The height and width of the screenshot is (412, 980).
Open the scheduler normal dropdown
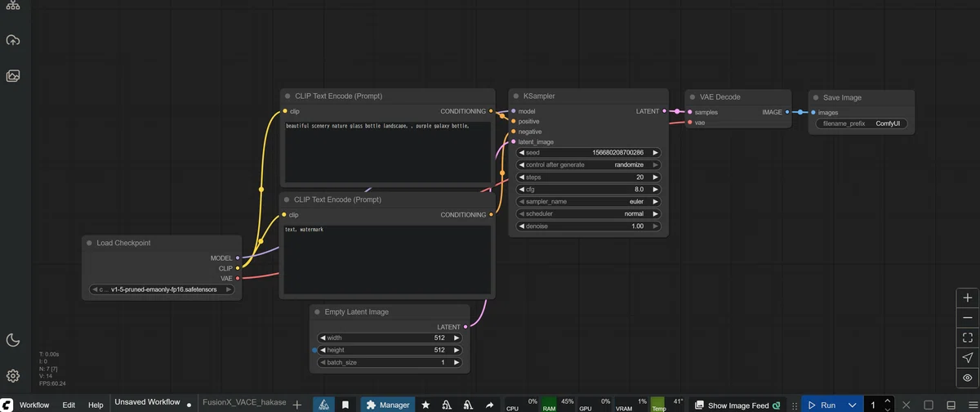pyautogui.click(x=588, y=213)
